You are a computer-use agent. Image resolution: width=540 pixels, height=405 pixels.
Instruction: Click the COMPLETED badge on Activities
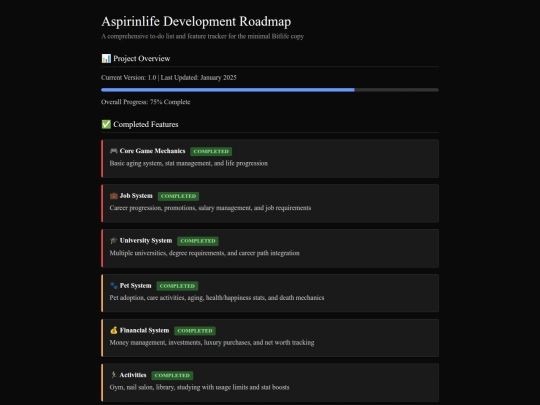click(172, 375)
